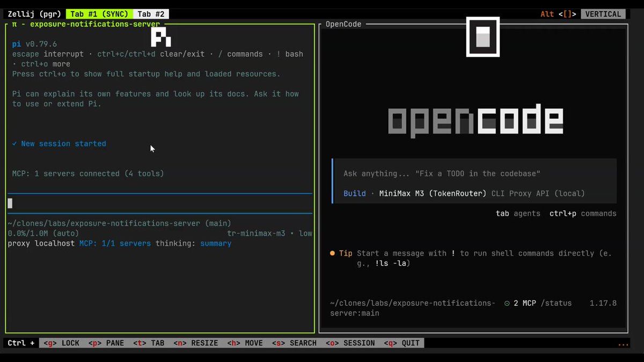
Task: Click the OpenCode square logo icon
Action: [483, 36]
